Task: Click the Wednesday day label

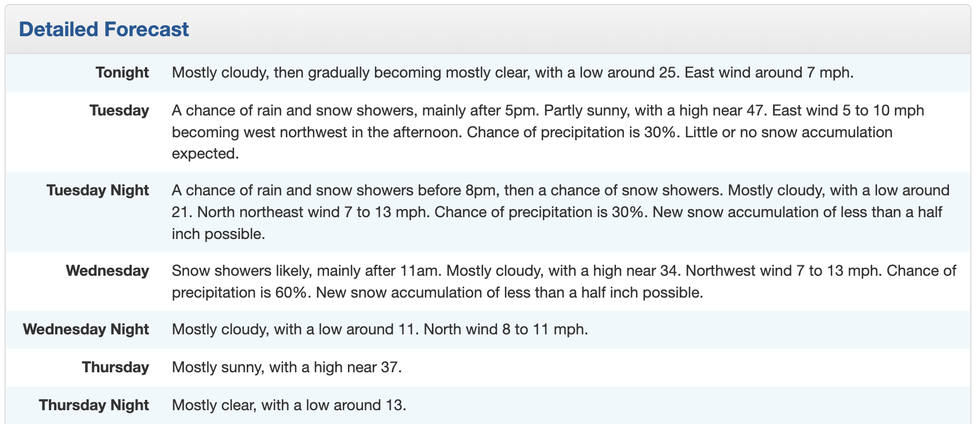Action: click(x=108, y=271)
